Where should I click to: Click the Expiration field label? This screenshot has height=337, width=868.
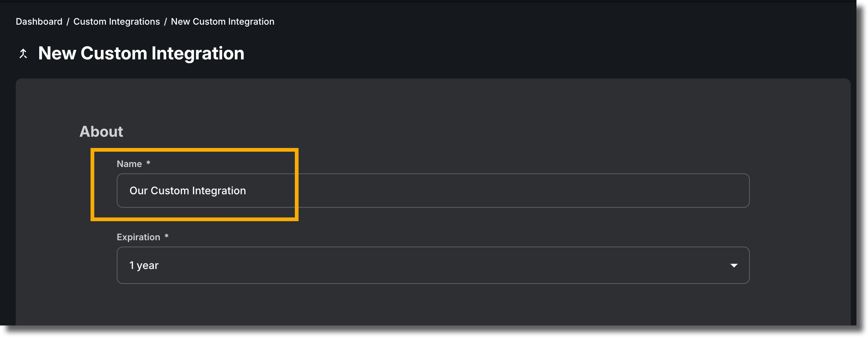[x=138, y=237]
